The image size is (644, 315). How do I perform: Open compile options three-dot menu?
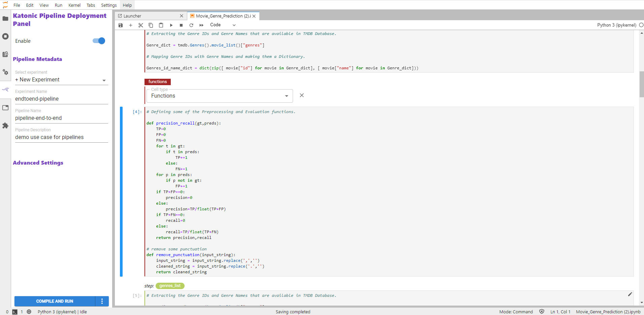pyautogui.click(x=102, y=301)
